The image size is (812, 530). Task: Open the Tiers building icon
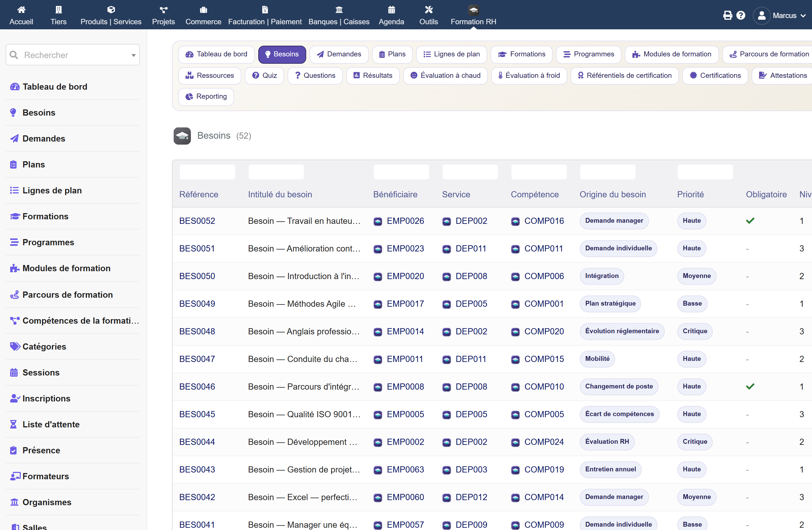[58, 10]
